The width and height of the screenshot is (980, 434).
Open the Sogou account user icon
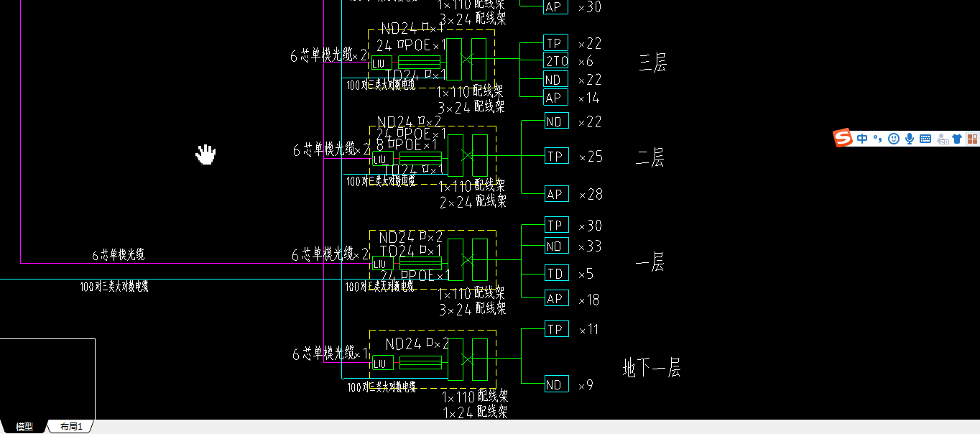(942, 139)
